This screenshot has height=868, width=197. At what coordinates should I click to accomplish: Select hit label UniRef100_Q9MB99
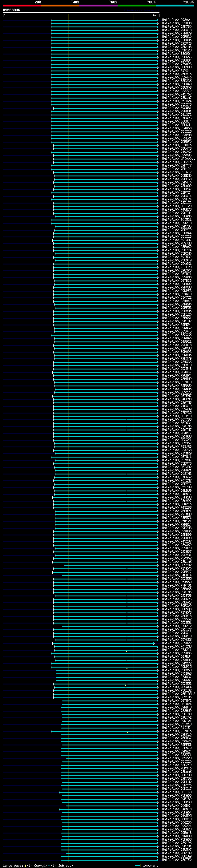click(x=177, y=535)
